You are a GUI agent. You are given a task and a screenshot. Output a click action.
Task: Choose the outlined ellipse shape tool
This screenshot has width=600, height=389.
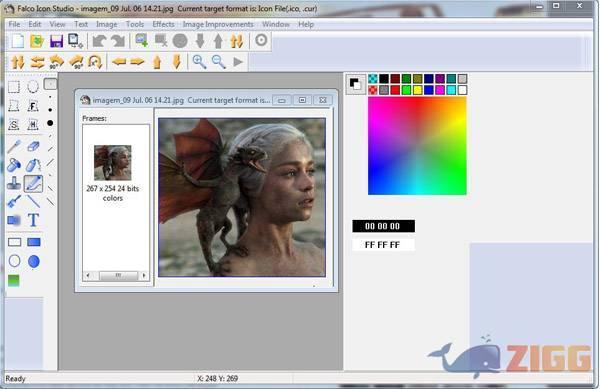(14, 261)
